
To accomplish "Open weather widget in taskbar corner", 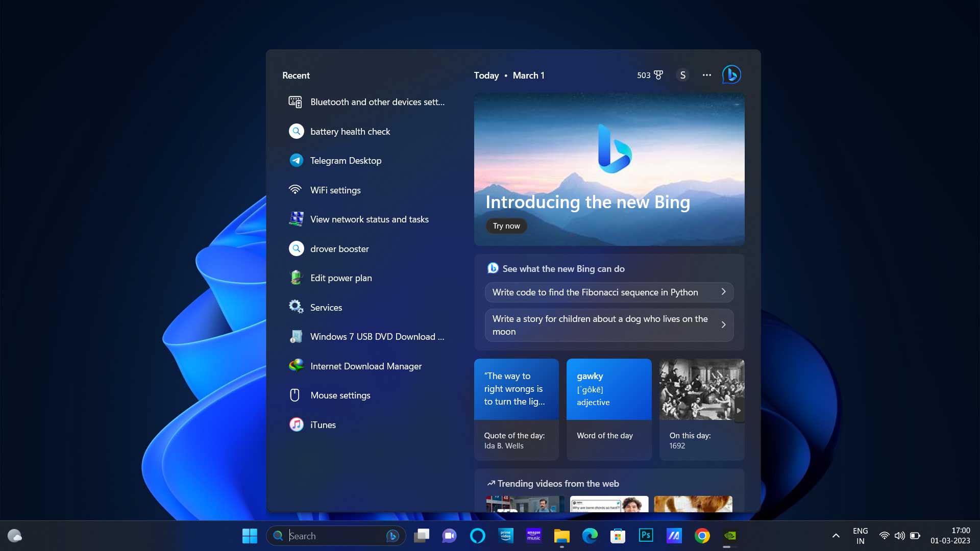I will 15,536.
